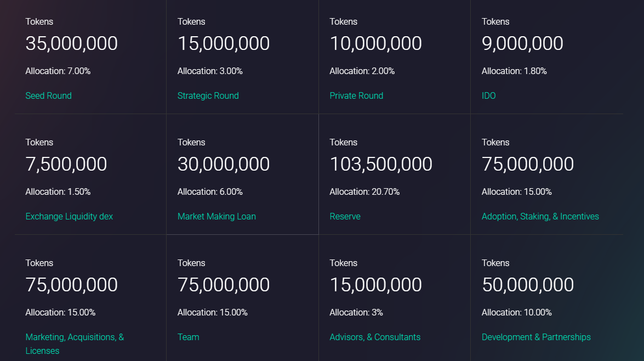Select the Reserve allocation label
The height and width of the screenshot is (361, 644).
coord(345,217)
